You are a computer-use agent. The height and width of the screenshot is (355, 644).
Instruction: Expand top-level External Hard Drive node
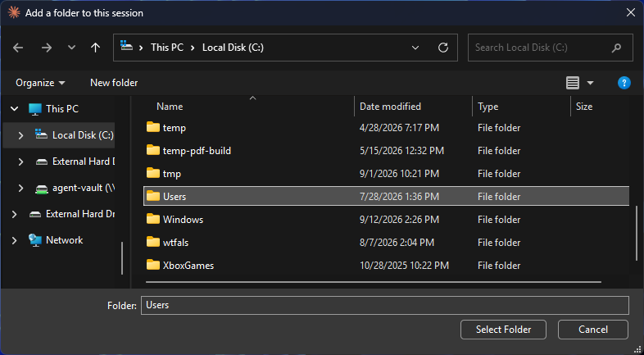click(x=15, y=215)
